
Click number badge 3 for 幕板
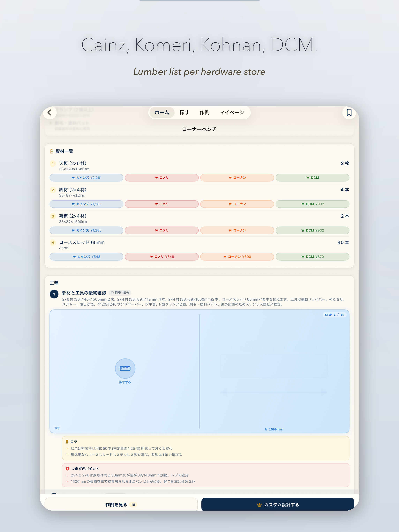[x=53, y=216]
